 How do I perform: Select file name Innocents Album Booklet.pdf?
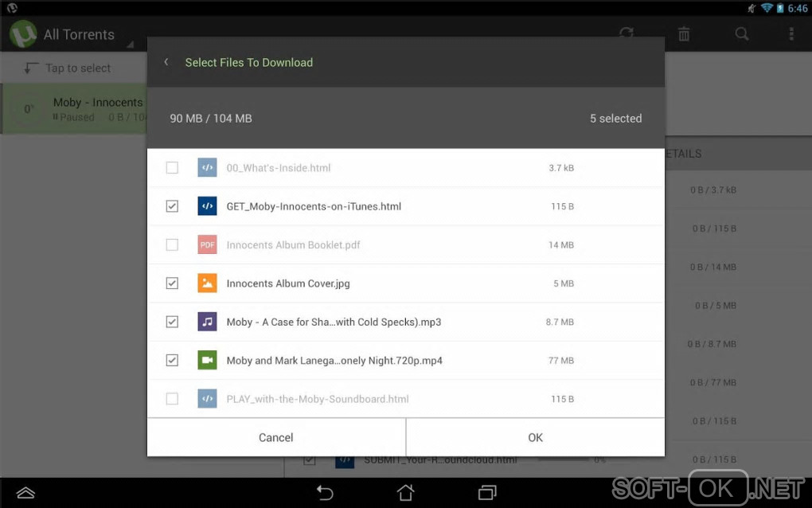click(293, 245)
